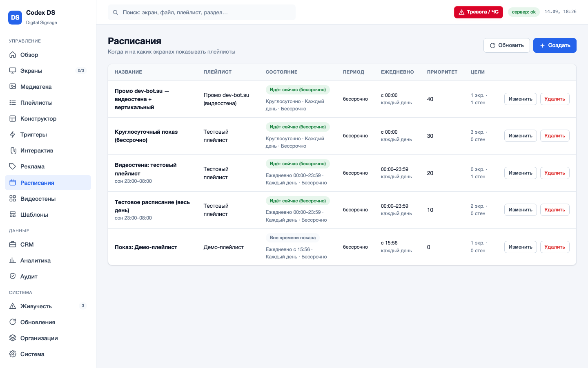Activate the Тревога / ЧС alarm button
Viewport: 588px width, 368px height.
tap(479, 12)
